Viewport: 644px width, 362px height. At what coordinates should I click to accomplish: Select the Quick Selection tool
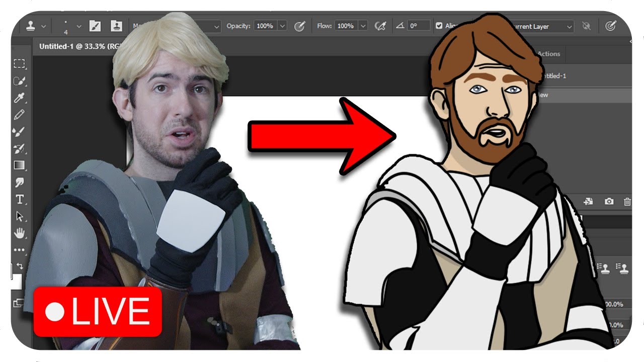19,81
